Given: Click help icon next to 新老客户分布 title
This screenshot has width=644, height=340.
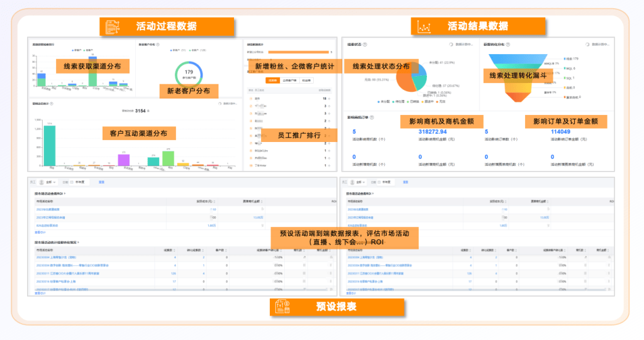Looking at the screenshot, I should [x=157, y=45].
